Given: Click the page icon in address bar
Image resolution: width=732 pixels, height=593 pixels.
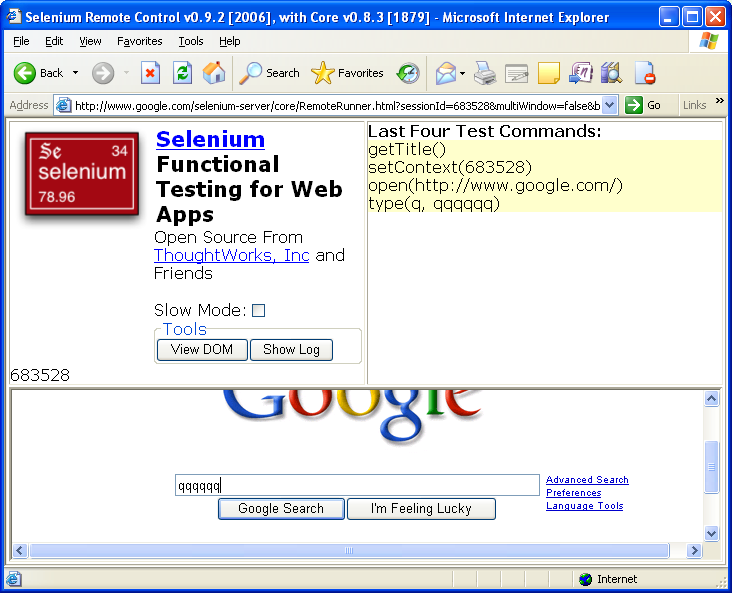Looking at the screenshot, I should [63, 106].
